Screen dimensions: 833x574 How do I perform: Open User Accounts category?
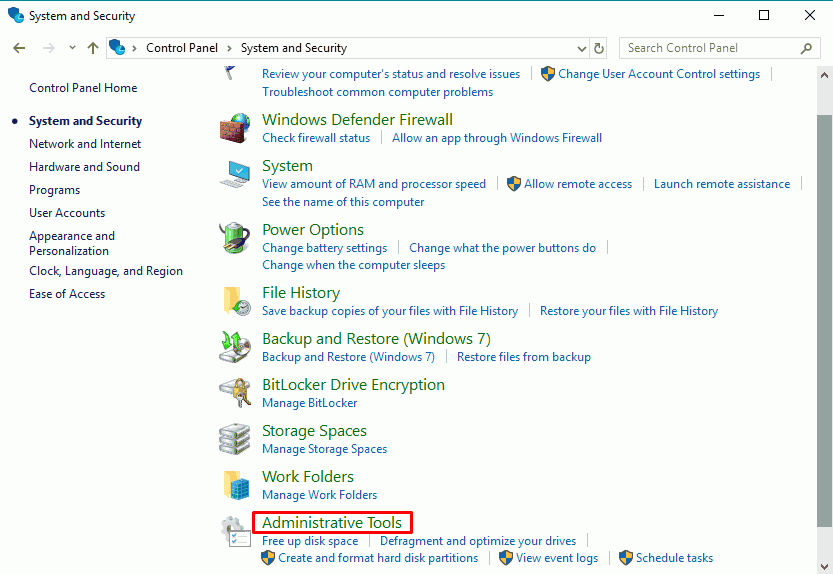[x=67, y=213]
